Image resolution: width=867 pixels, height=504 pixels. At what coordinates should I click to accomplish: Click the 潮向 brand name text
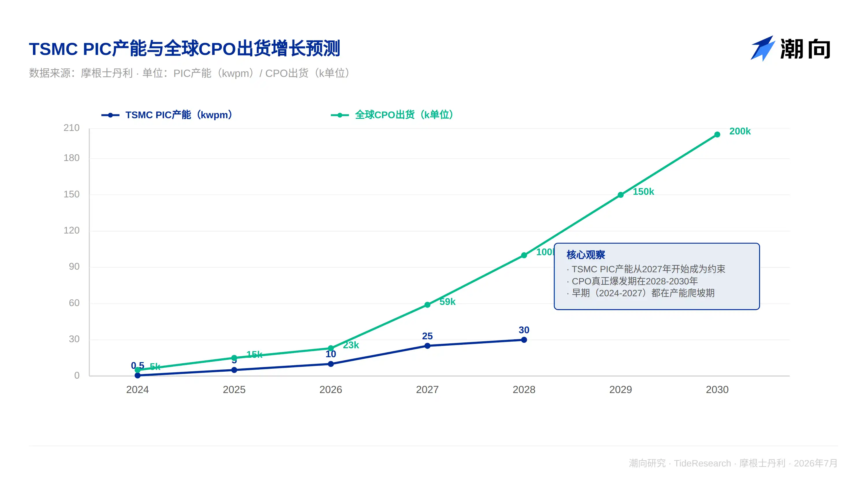[805, 49]
